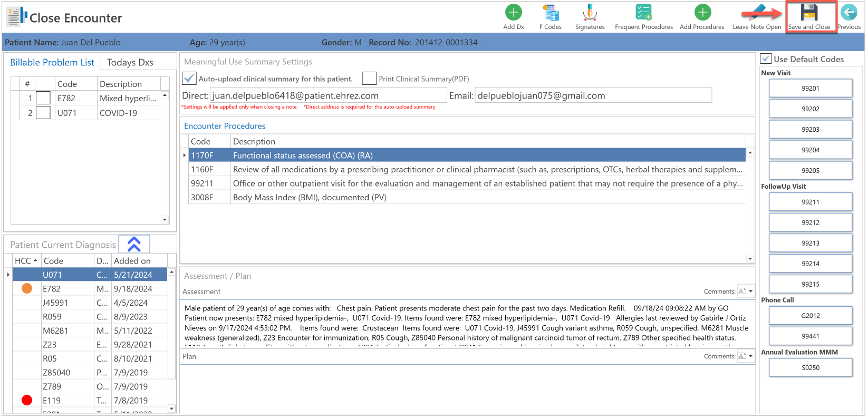The width and height of the screenshot is (868, 418).
Task: Edit the patient Email field
Action: (x=593, y=95)
